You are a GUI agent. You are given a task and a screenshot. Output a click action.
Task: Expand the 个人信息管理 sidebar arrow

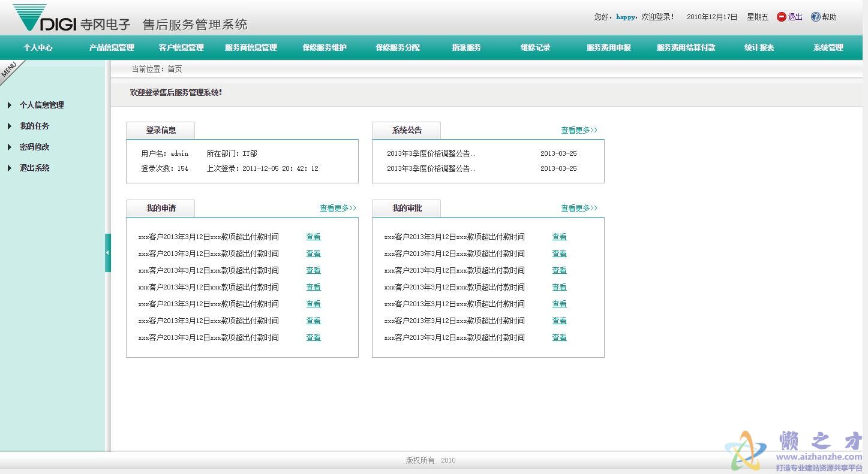(x=10, y=105)
